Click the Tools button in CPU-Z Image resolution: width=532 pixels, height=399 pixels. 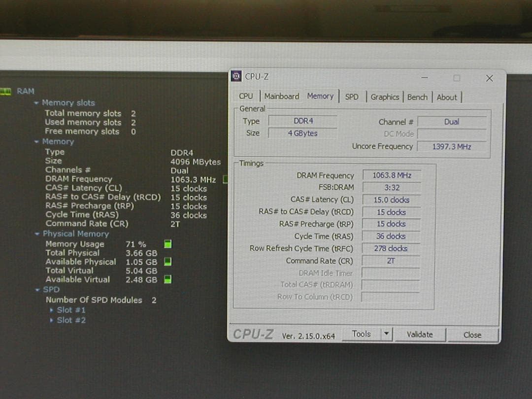(x=362, y=334)
